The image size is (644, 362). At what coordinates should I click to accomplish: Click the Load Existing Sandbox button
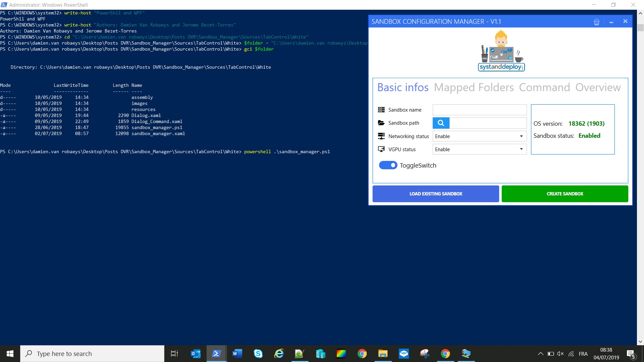click(x=436, y=194)
